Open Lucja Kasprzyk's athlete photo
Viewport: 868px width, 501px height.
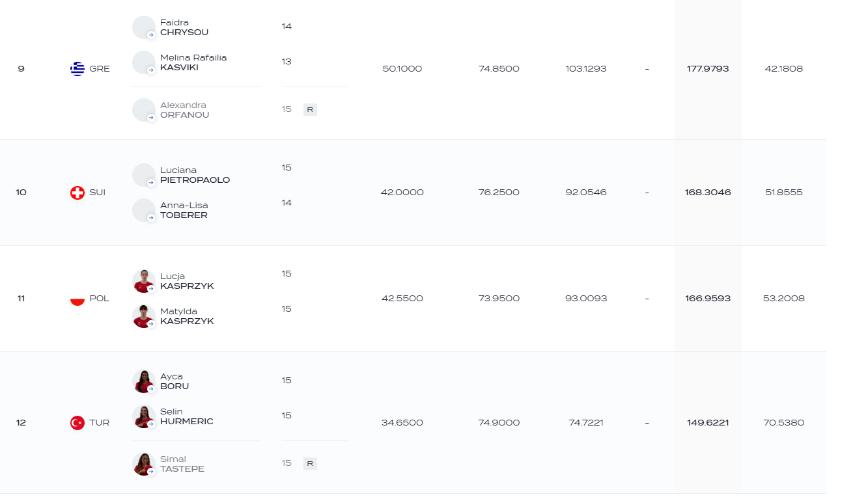click(x=144, y=281)
